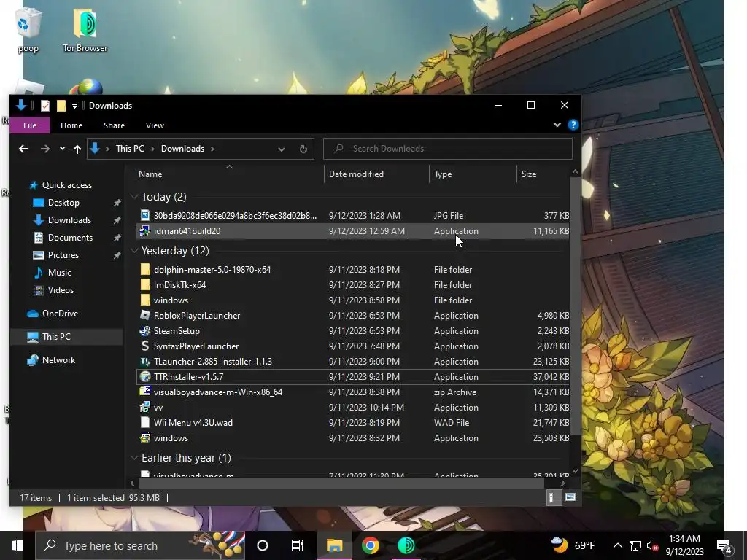Click This PC in the address bar
Viewport: 747px width, 560px height.
[130, 149]
